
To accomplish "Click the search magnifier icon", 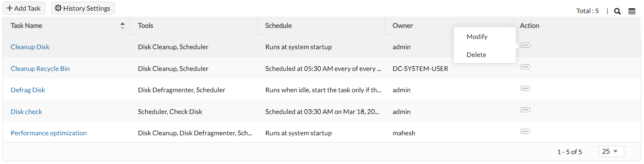I will click(617, 11).
